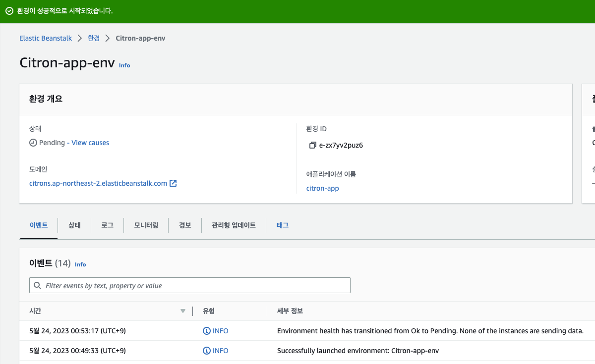Screen dimensions: 595x364
Task: Open external link icon beside citrons domain
Action: click(173, 183)
